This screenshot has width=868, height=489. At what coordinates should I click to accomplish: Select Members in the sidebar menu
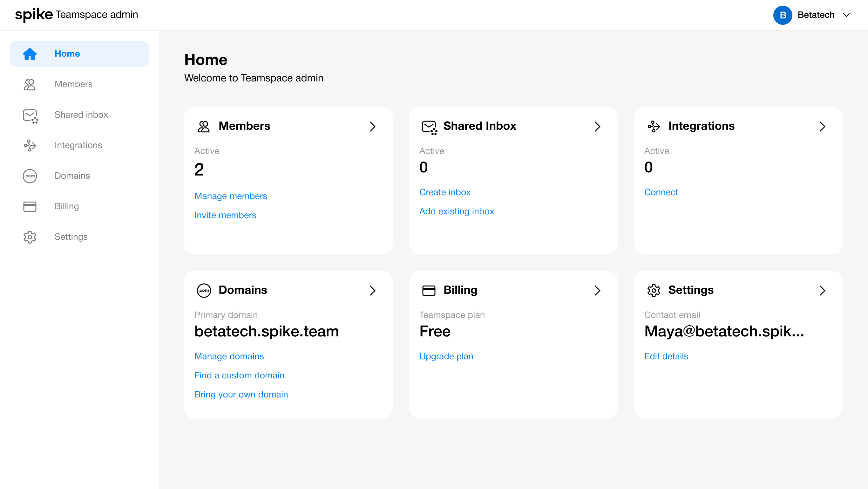pos(73,84)
